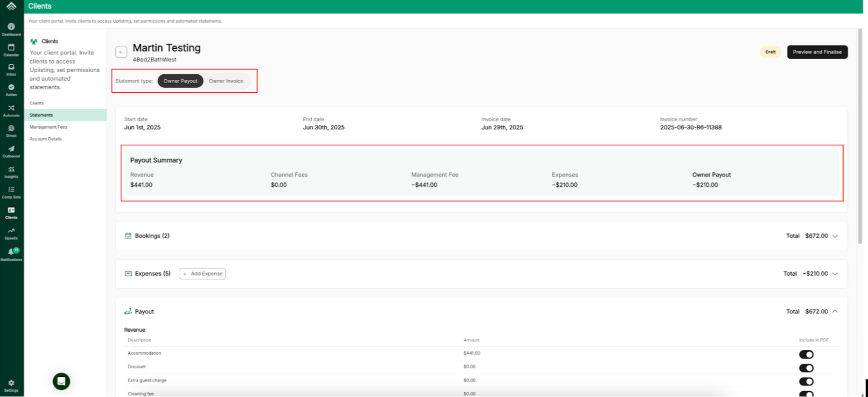Expand the Expenses section chevron
Screen dimensions: 868x397
pyautogui.click(x=835, y=274)
